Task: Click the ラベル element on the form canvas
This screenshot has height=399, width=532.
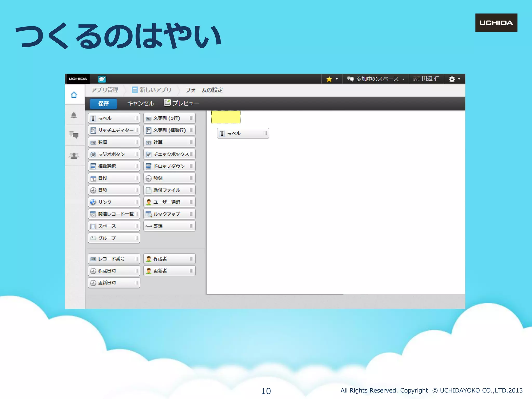Action: 243,133
